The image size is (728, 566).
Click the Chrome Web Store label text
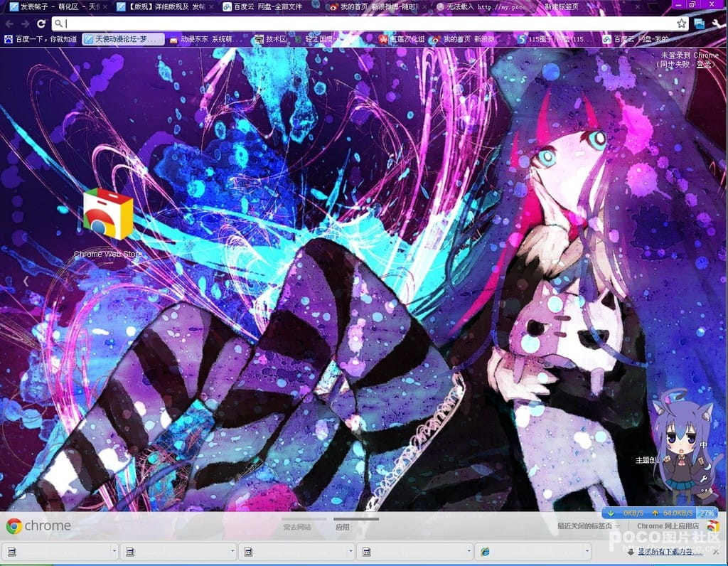click(x=108, y=254)
